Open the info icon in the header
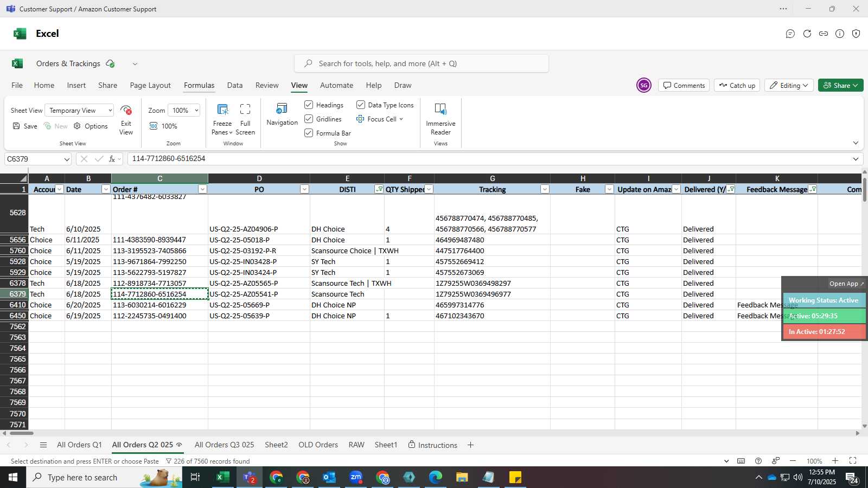Image resolution: width=868 pixels, height=488 pixels. (x=840, y=34)
